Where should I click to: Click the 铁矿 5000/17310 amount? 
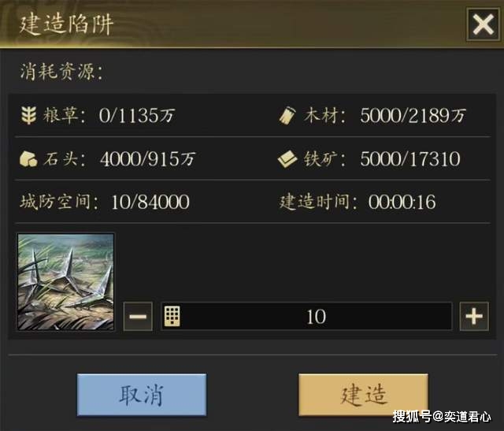(x=410, y=159)
